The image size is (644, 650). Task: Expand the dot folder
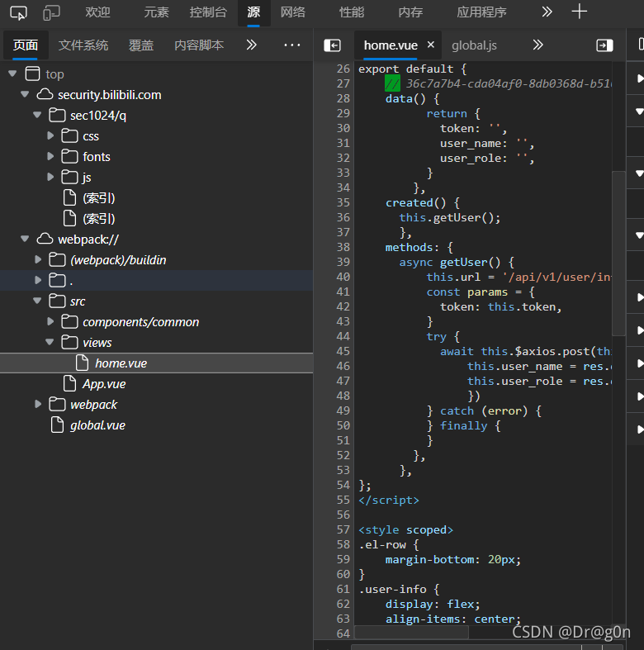[x=38, y=280]
